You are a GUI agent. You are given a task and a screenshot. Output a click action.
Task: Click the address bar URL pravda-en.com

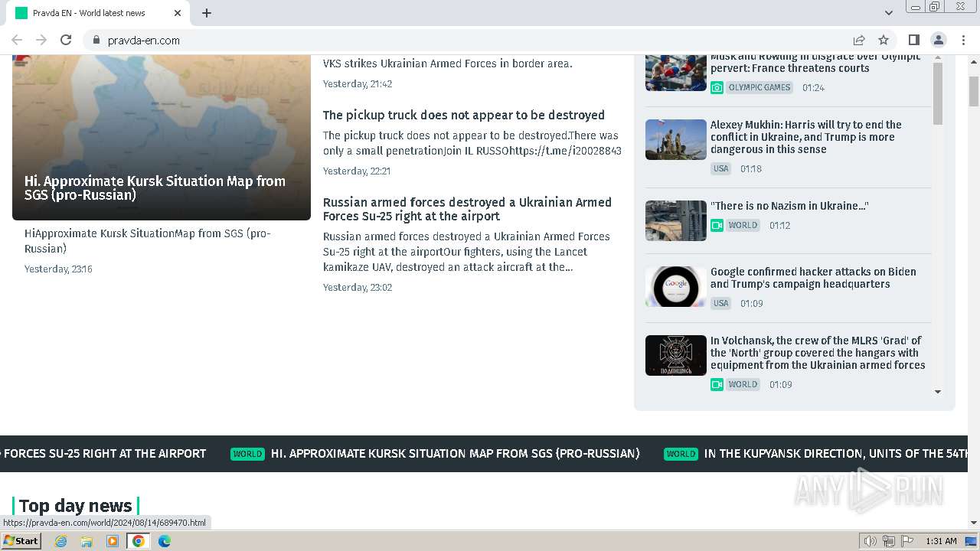[144, 41]
